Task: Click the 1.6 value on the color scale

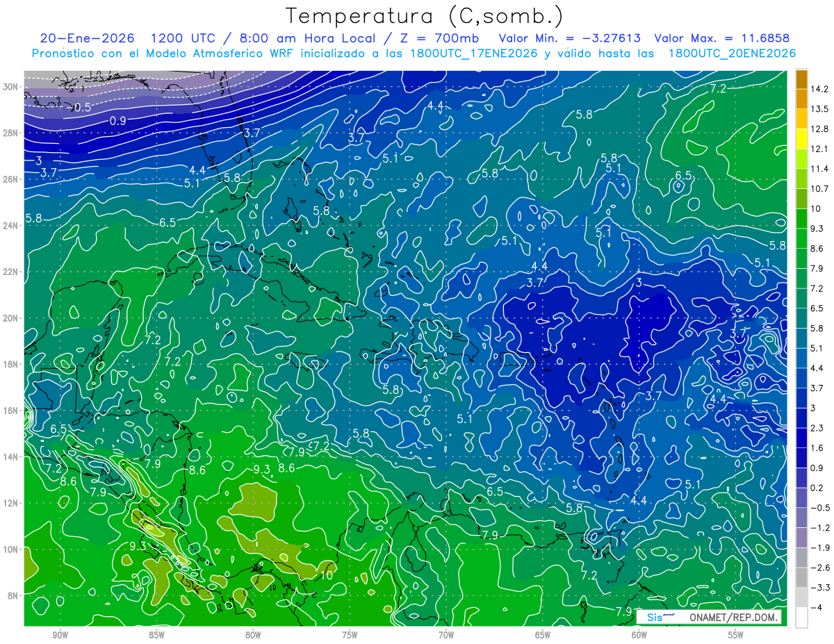Action: coord(817,448)
